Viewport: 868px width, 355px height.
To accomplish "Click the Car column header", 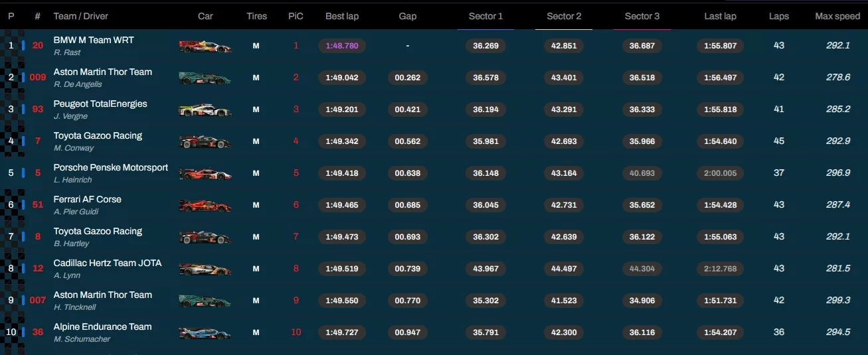I will click(205, 16).
